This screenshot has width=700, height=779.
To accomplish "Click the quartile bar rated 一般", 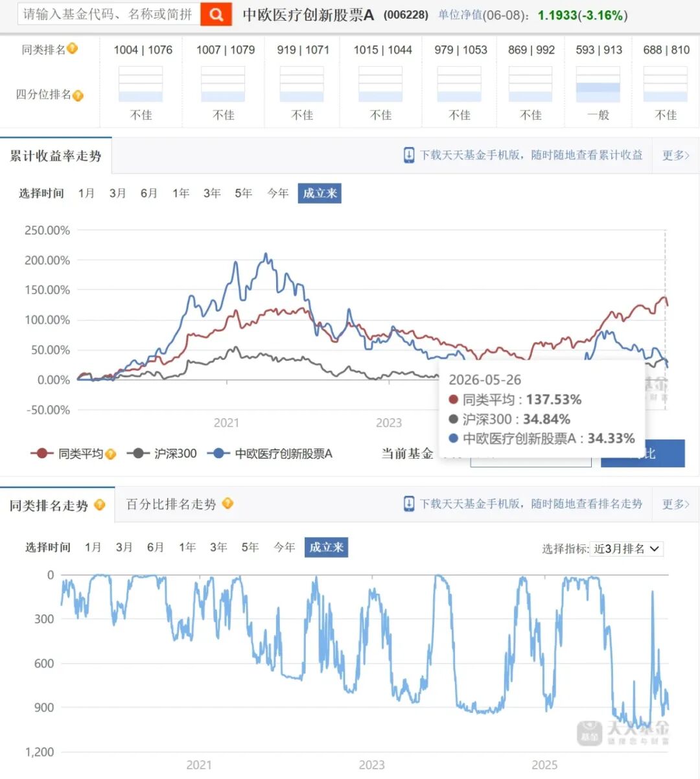I will 598,84.
